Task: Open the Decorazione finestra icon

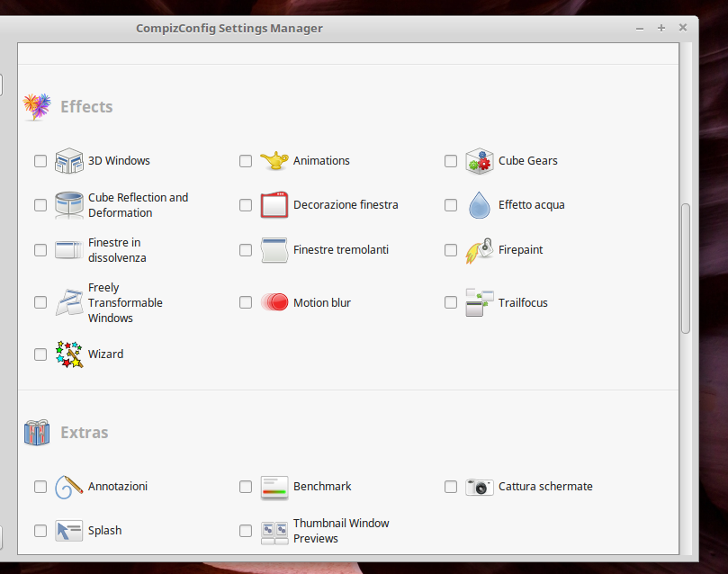Action: click(x=274, y=204)
